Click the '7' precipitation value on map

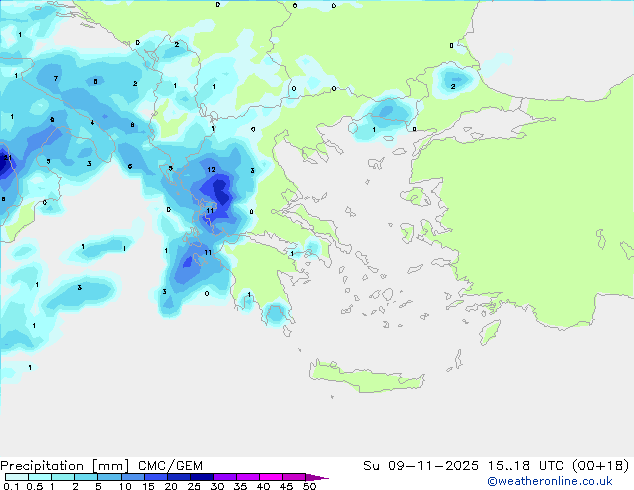tap(56, 78)
